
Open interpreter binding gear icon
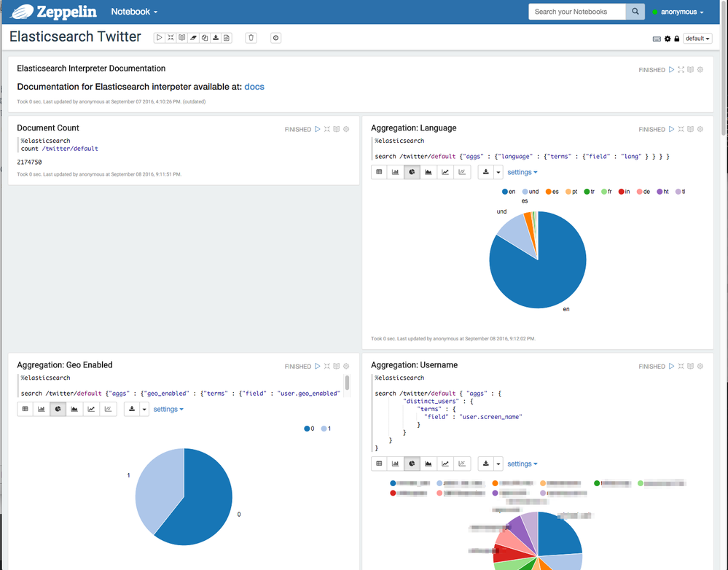pos(668,39)
